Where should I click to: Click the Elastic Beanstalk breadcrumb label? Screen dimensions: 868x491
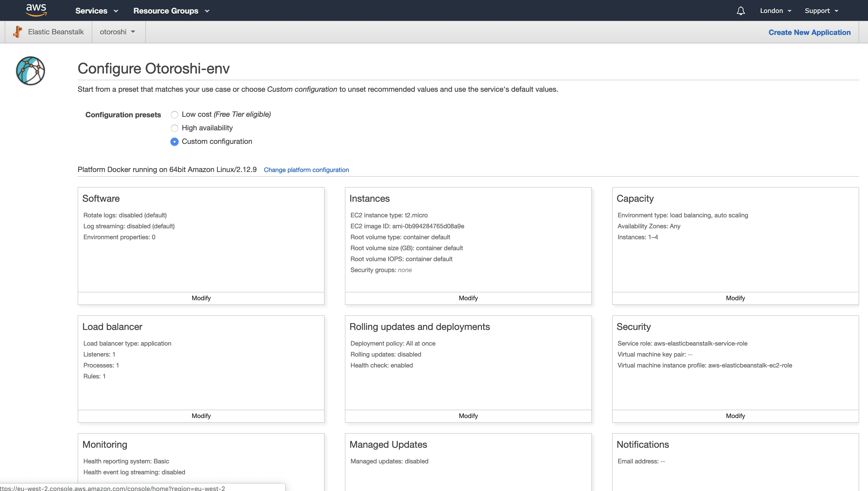click(x=56, y=32)
